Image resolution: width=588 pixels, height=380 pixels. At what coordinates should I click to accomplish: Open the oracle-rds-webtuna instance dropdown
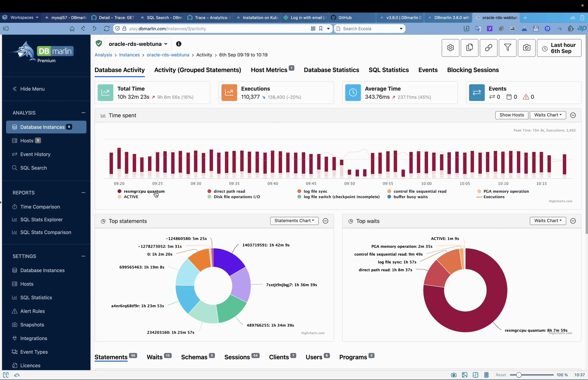tap(138, 44)
